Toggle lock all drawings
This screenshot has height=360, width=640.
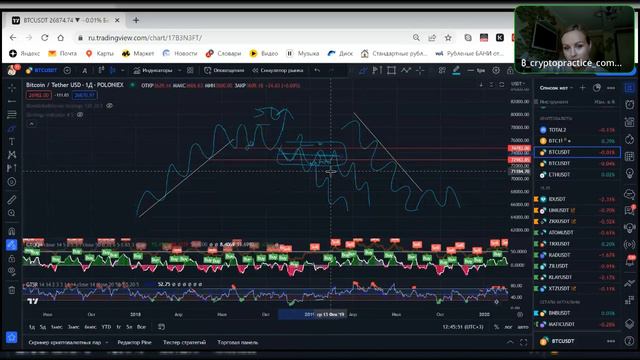coord(12,258)
